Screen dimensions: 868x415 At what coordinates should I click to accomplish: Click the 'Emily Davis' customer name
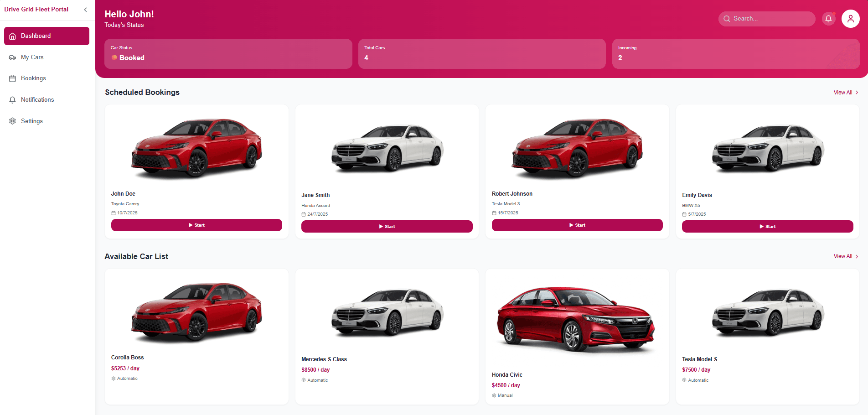[697, 195]
